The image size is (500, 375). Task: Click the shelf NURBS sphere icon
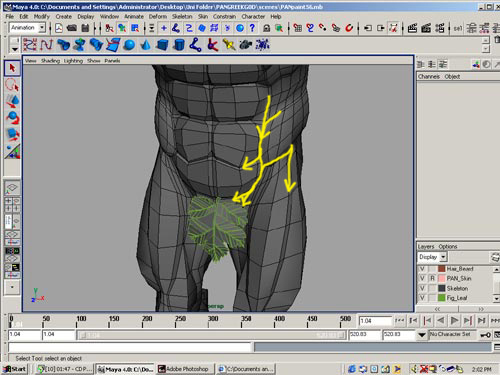tap(129, 45)
